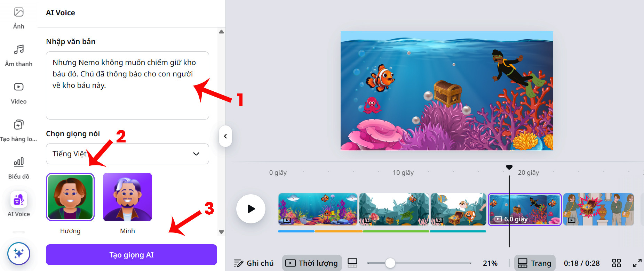Open the magic sparkle assistant button
644x271 pixels.
pos(19,253)
